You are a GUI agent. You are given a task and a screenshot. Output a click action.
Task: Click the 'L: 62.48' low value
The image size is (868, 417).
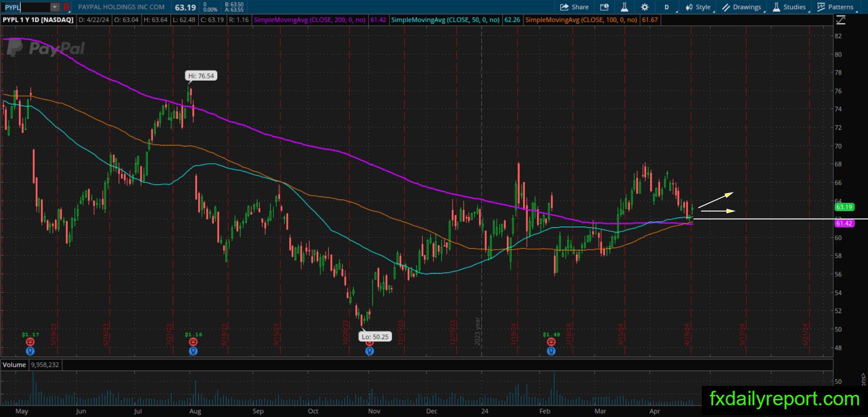coord(184,20)
